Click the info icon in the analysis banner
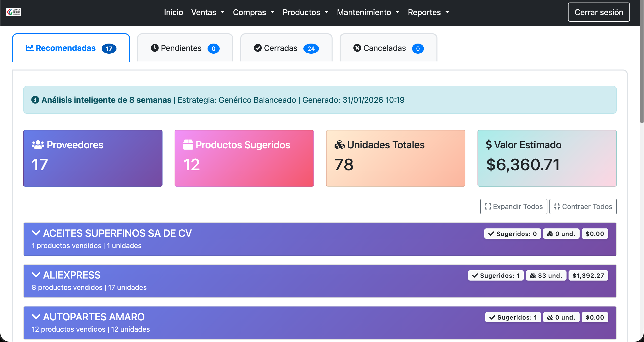 pyautogui.click(x=35, y=100)
